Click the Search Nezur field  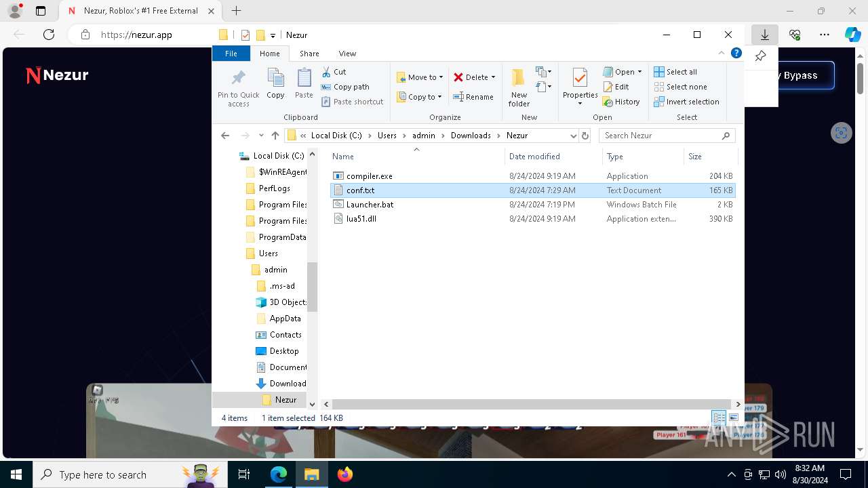point(667,136)
